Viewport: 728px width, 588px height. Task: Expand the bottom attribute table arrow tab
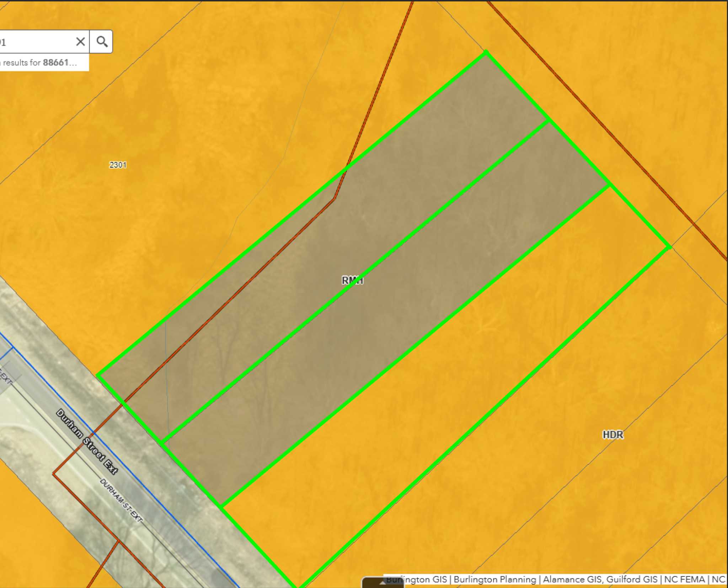382,583
